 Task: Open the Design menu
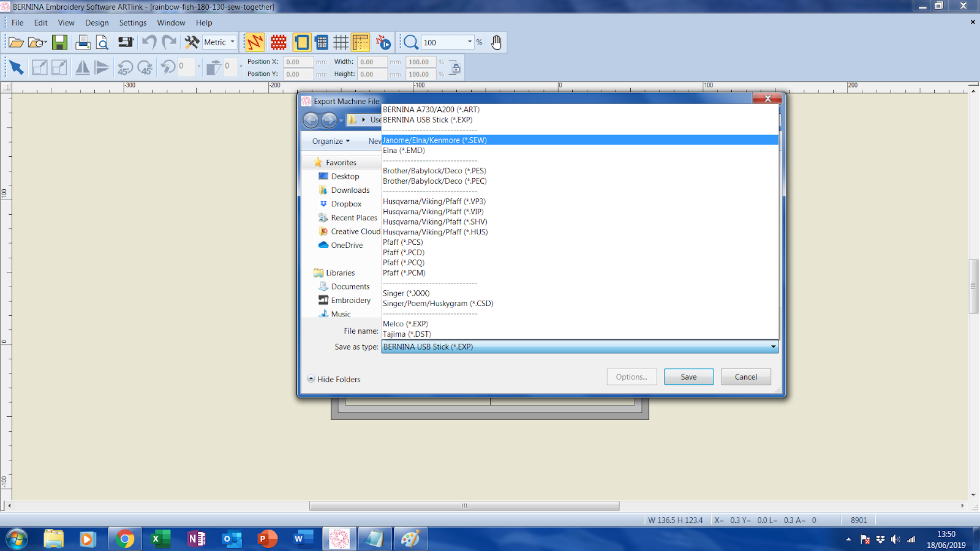[97, 23]
